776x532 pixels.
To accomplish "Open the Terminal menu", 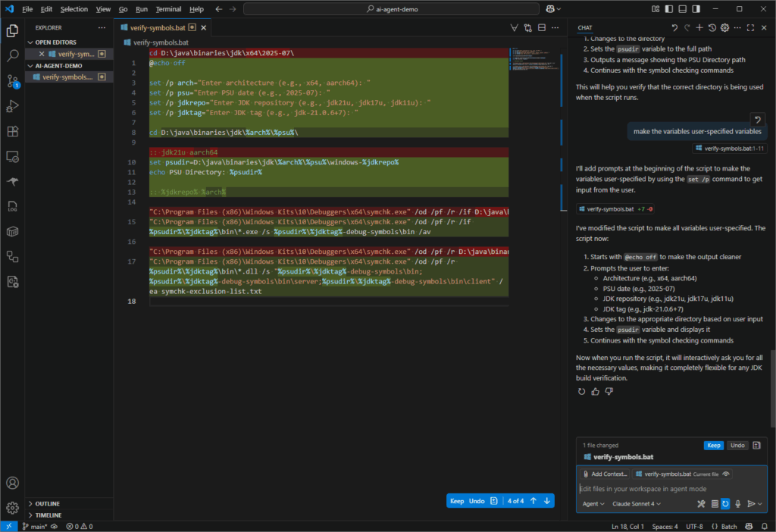I will (168, 9).
